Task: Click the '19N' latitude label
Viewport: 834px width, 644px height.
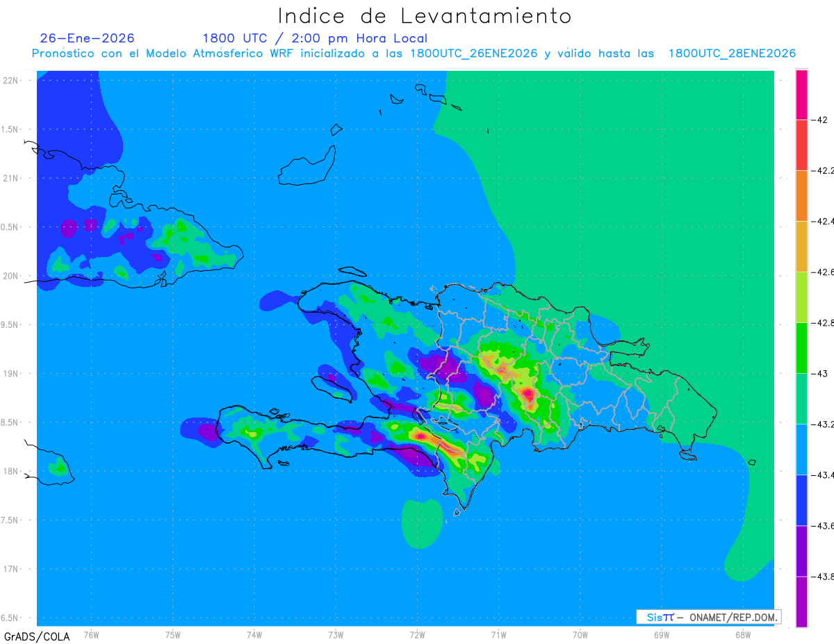Action: pyautogui.click(x=11, y=374)
